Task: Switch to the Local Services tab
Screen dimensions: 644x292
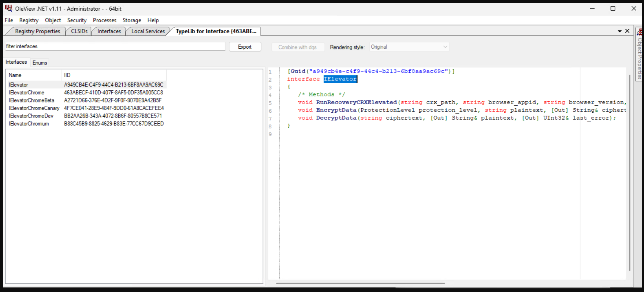Action: pyautogui.click(x=148, y=31)
